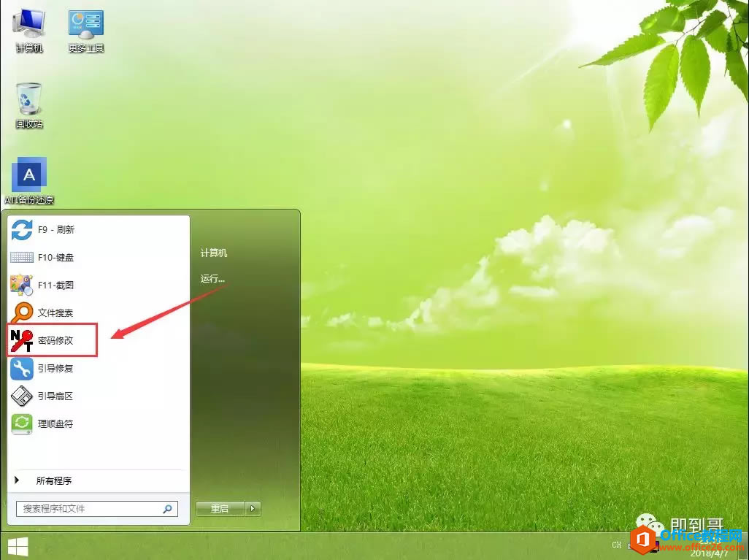
Task: Open 运行... from the right pane
Action: point(212,279)
